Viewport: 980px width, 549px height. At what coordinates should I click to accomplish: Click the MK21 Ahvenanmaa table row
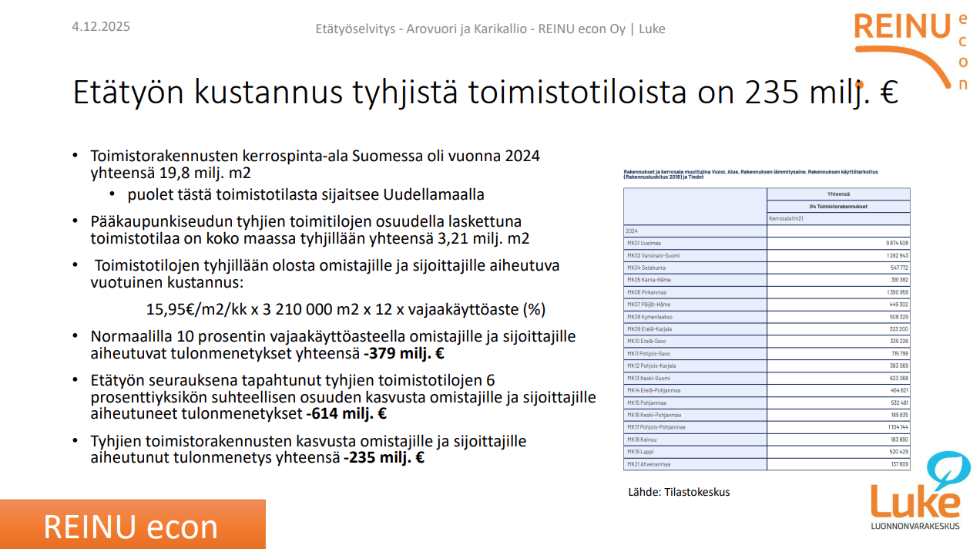point(767,464)
